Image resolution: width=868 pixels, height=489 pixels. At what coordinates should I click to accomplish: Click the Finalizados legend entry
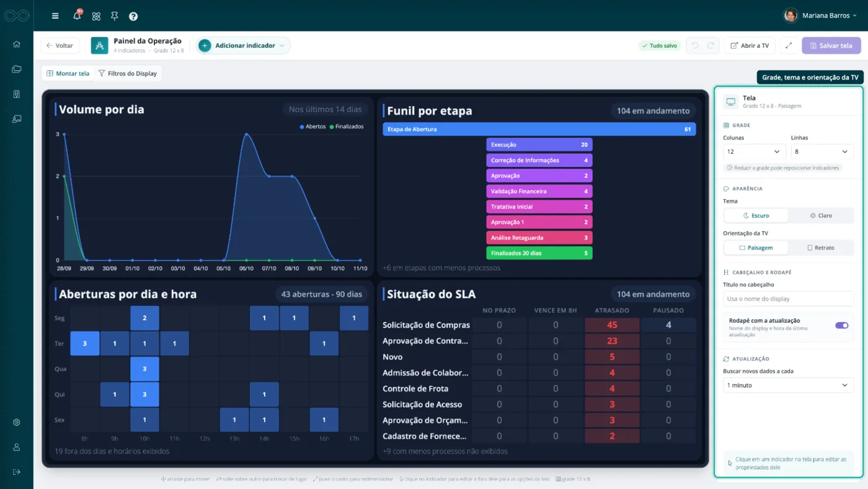point(347,127)
